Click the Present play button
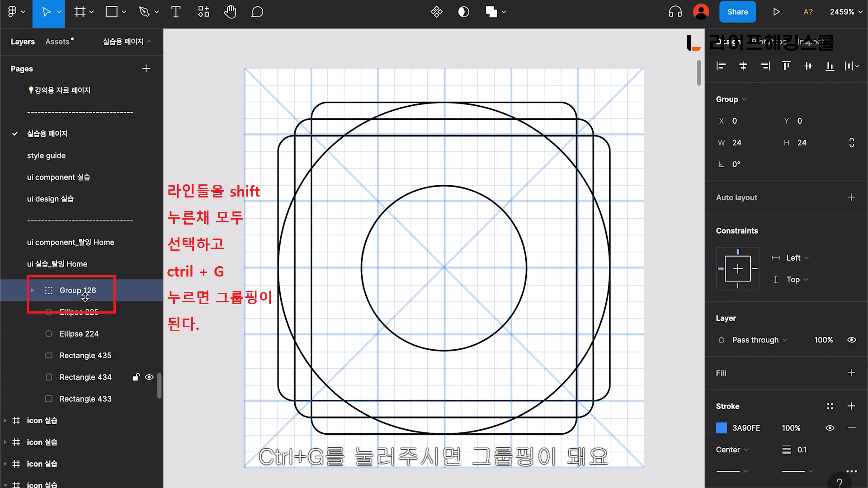Screen dimensions: 868x488 [x=776, y=12]
